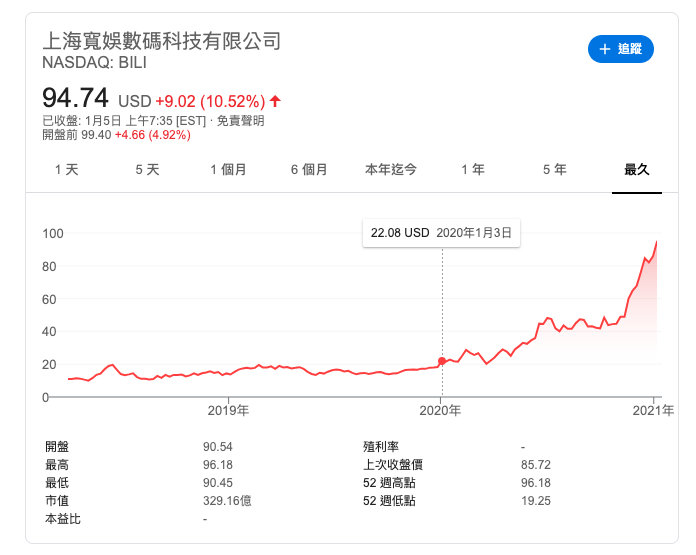Select the 5 年 range tab
This screenshot has width=696, height=555.
point(554,170)
